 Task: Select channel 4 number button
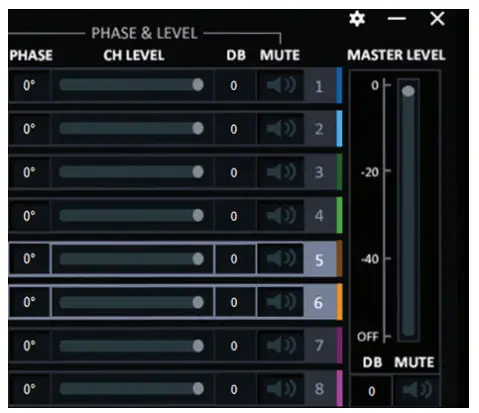click(x=320, y=216)
